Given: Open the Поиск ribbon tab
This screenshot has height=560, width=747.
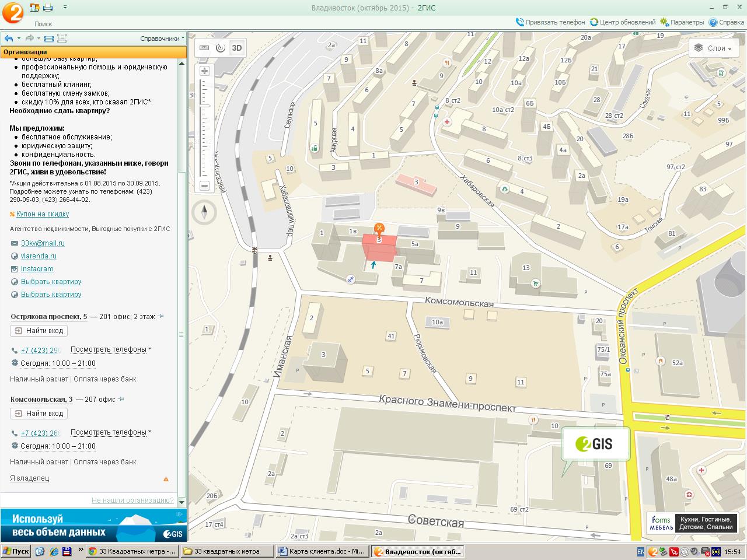Looking at the screenshot, I should tap(43, 24).
